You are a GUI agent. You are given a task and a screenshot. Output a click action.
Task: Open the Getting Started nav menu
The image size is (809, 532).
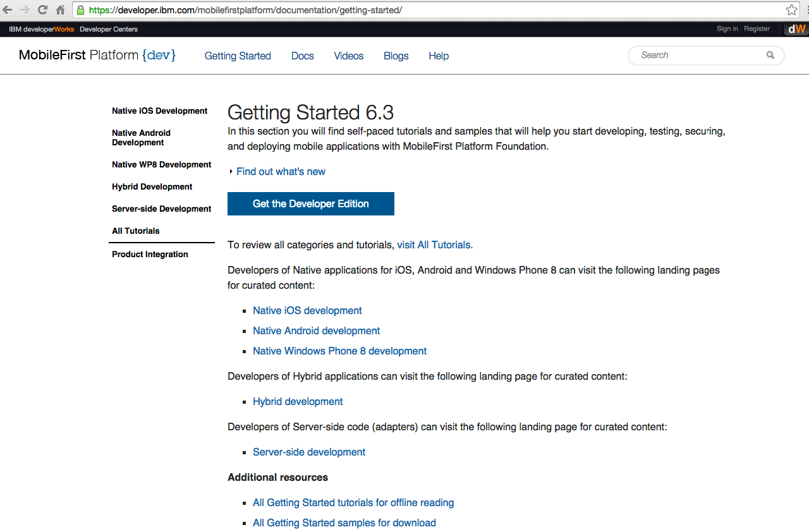click(238, 56)
